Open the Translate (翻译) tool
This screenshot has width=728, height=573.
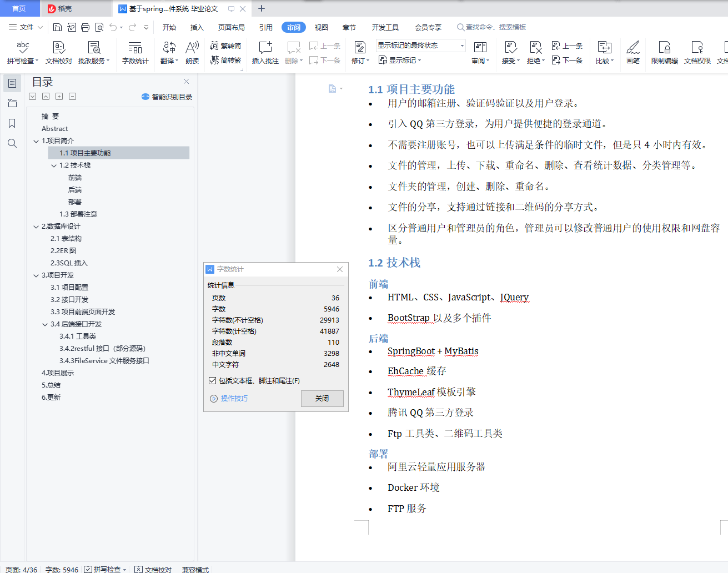tap(169, 53)
